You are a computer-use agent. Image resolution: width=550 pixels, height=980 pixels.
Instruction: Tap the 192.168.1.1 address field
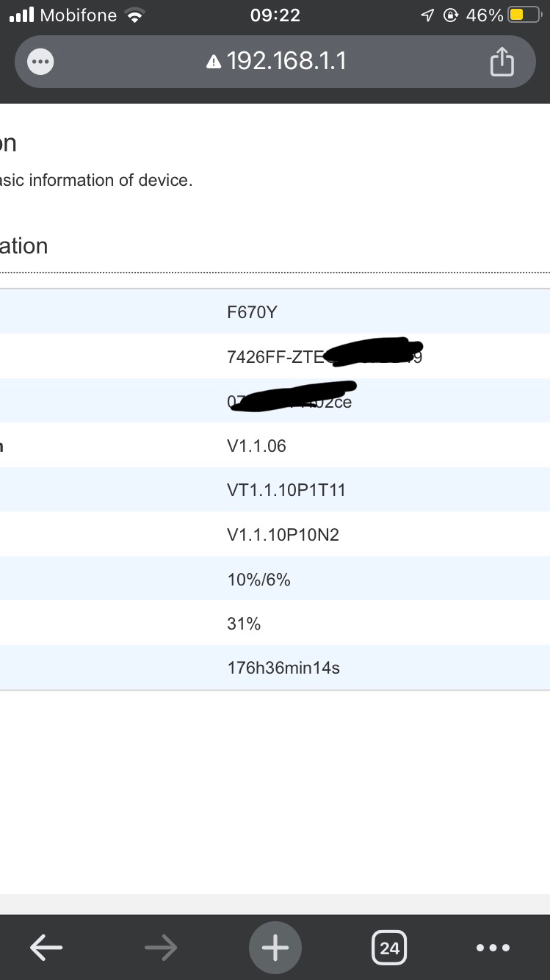tap(275, 62)
